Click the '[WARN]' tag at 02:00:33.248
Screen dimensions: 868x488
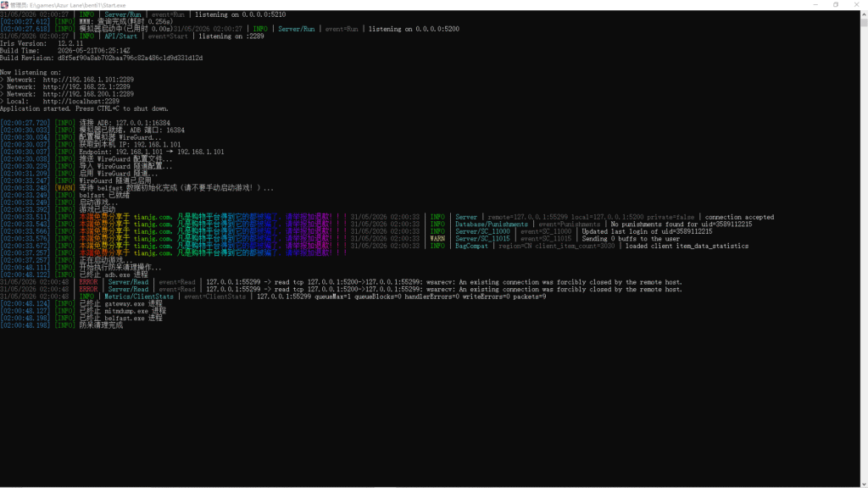(x=64, y=187)
